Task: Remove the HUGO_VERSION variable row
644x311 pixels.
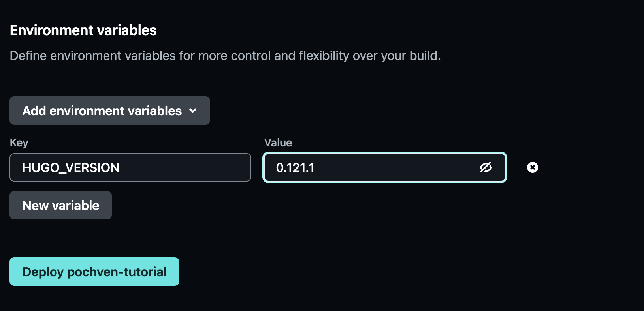Action: coord(532,167)
